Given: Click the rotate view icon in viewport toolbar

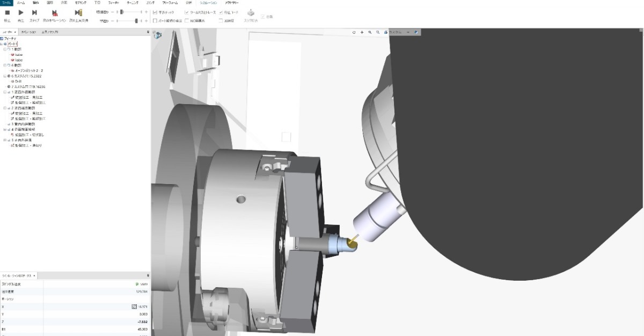Looking at the screenshot, I should 354,32.
